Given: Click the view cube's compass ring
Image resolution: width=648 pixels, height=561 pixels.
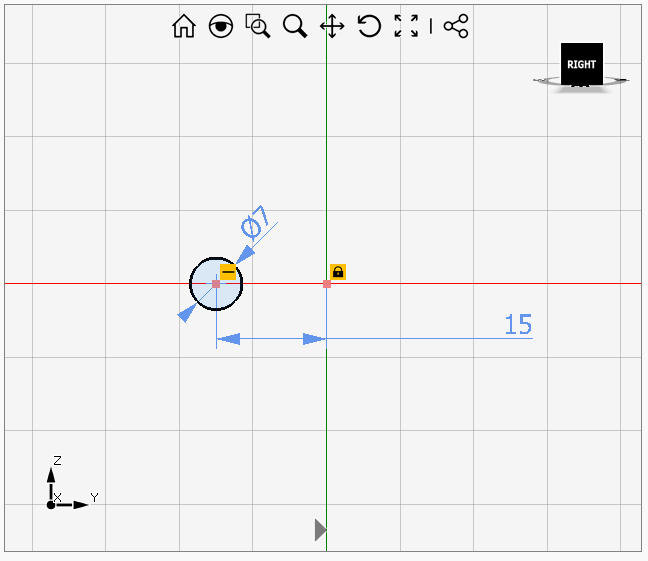Looking at the screenshot, I should [x=617, y=80].
